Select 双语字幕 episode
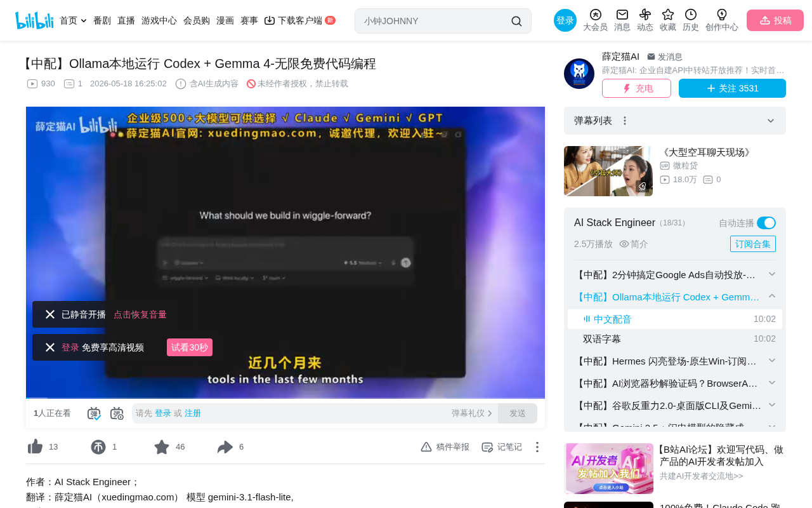 click(x=675, y=339)
